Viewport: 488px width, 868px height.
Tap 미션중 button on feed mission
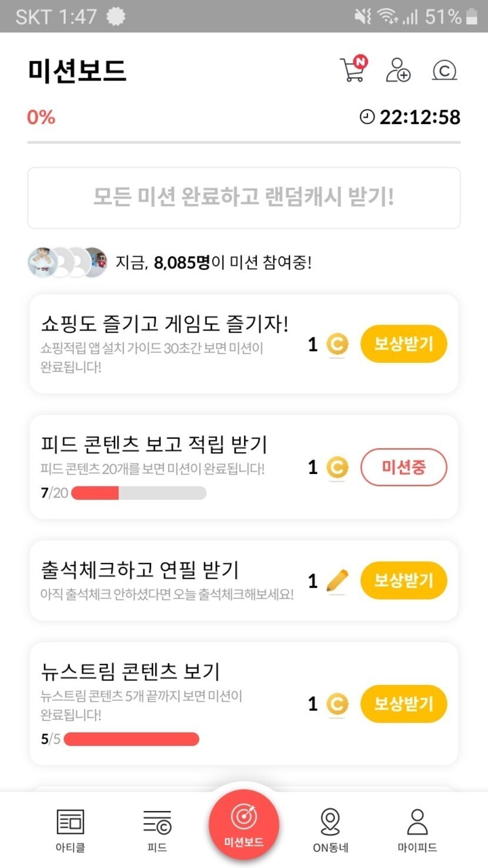coord(403,468)
